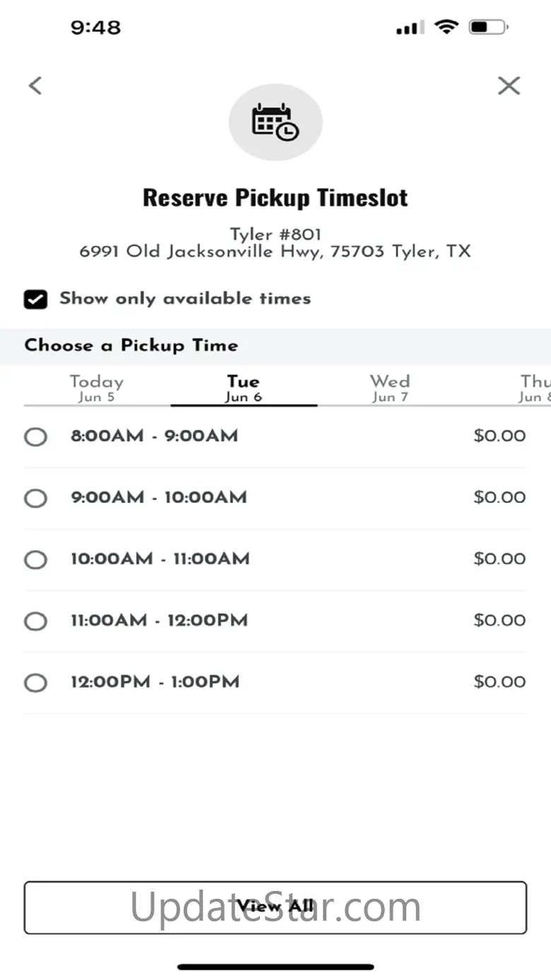
Task: Select the 8:00AM - 9:00AM timeslot
Action: point(35,437)
